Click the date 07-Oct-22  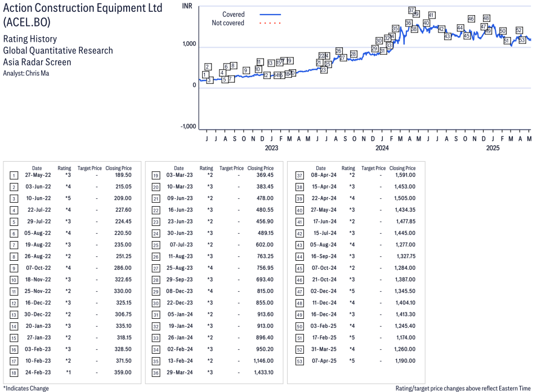click(38, 268)
